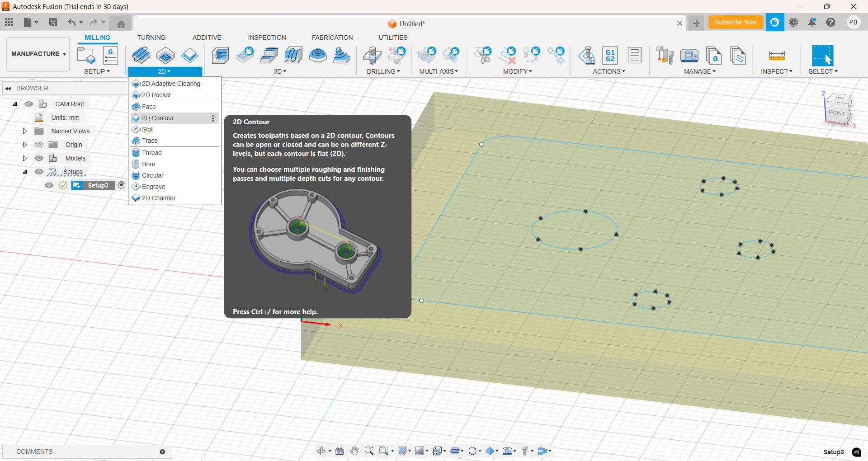Viewport: 868px width, 461px height.
Task: Choose Slot from the 2D menu
Action: point(175,129)
